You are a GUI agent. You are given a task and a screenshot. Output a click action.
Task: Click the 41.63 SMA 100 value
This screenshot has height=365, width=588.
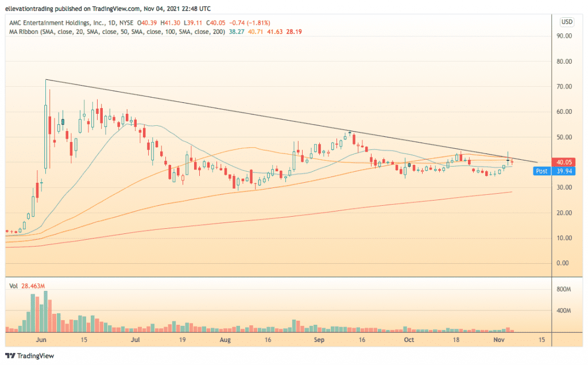coord(274,32)
